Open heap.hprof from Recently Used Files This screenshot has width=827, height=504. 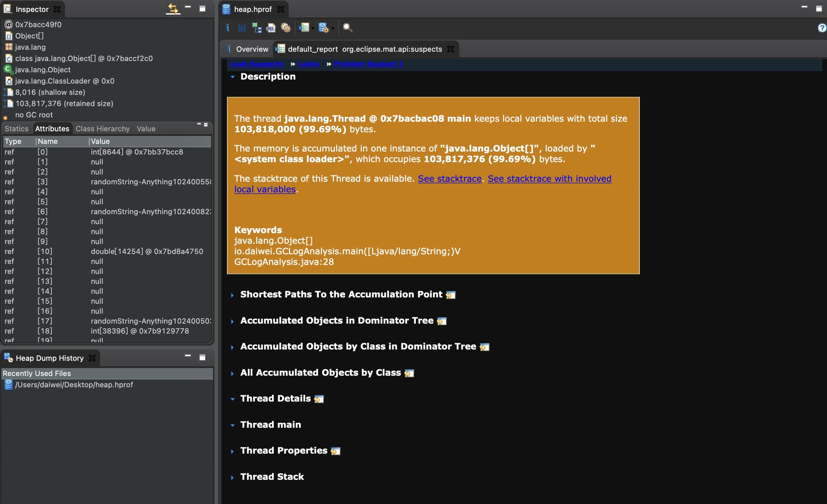coord(74,385)
